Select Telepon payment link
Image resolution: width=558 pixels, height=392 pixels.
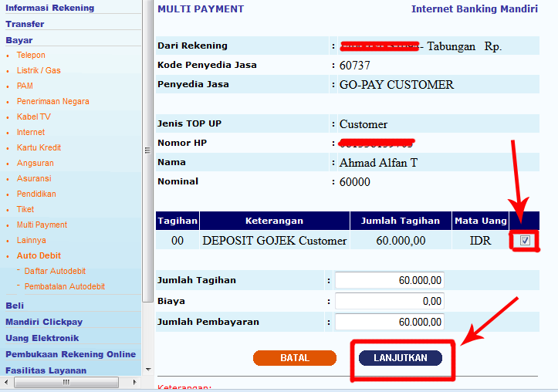31,55
